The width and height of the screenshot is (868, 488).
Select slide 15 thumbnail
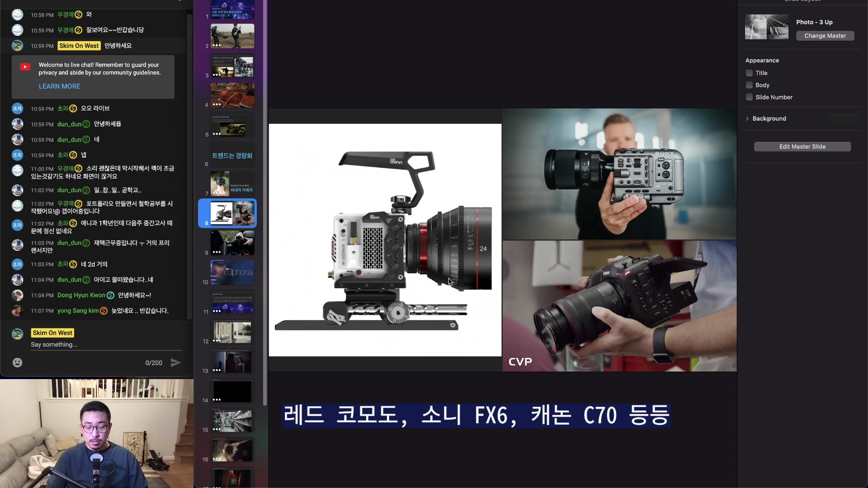pos(232,420)
